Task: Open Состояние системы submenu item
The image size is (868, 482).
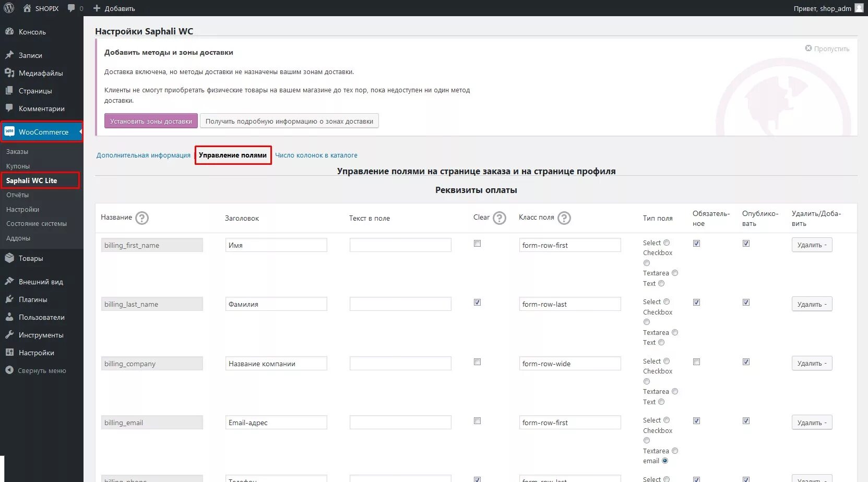Action: [37, 223]
